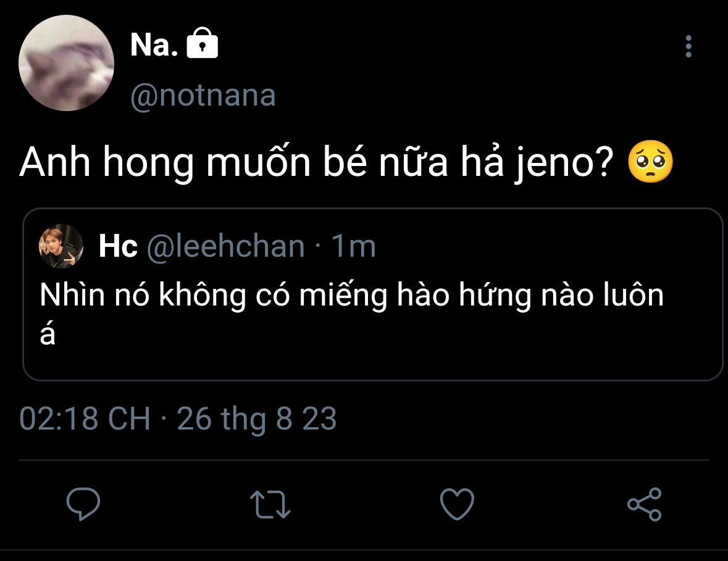
Task: Reply to the tweet via speech bubble icon
Action: pos(83,504)
